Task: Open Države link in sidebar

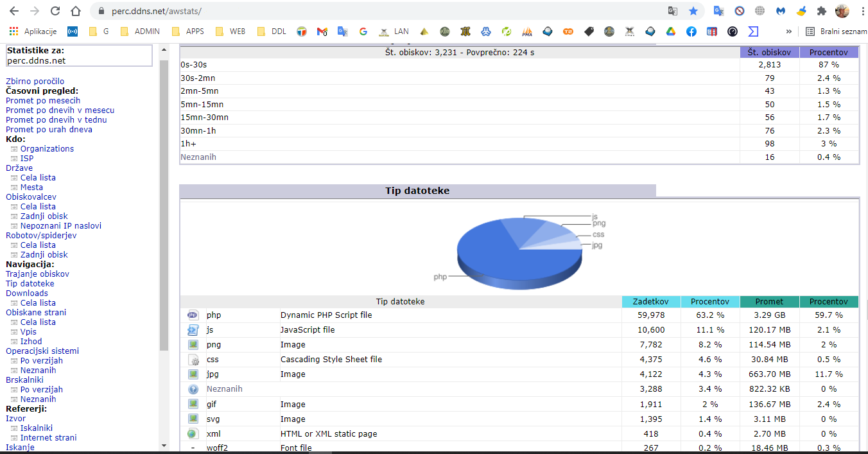Action: coord(19,168)
